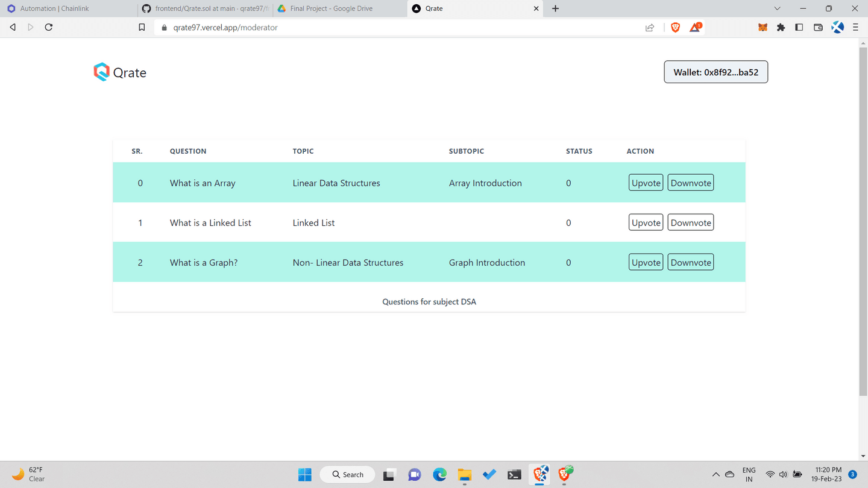The image size is (868, 488).
Task: Open the network and volume tray group
Action: click(784, 475)
